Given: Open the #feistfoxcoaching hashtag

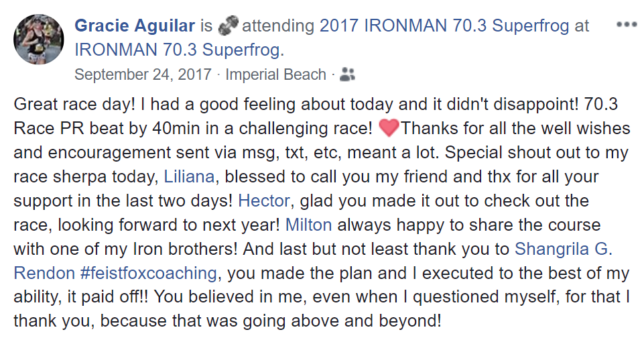Looking at the screenshot, I should coord(149,274).
